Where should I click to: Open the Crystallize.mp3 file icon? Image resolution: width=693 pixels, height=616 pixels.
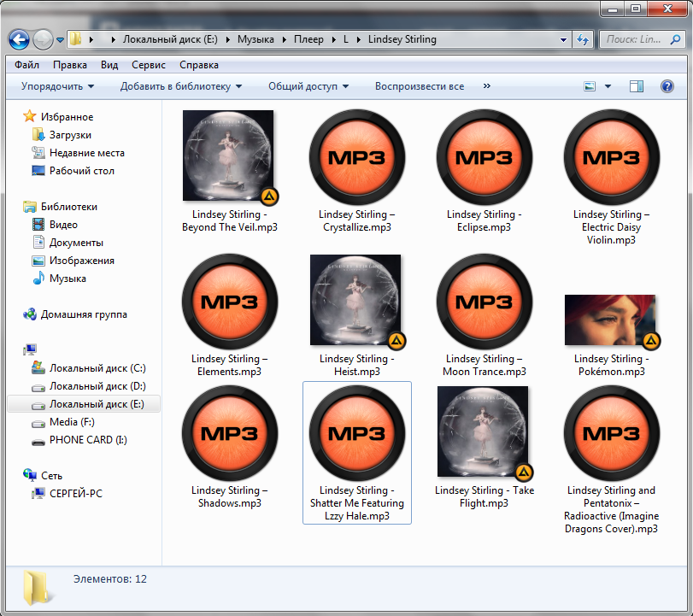(x=356, y=157)
